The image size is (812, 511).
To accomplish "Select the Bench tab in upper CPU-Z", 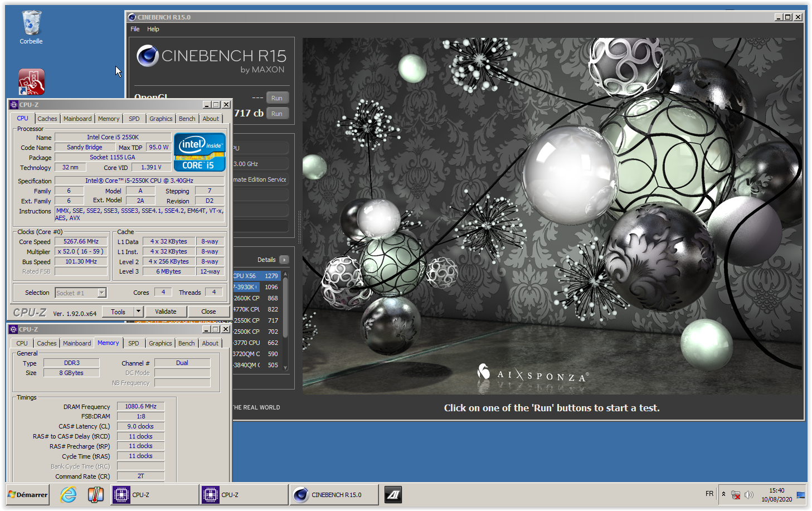I will click(187, 119).
